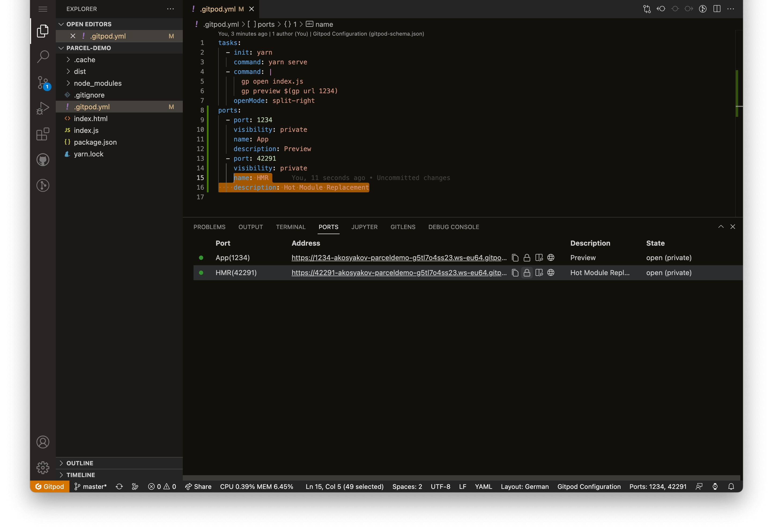
Task: Click Open Previous Revision icon in toolbar
Action: point(661,9)
